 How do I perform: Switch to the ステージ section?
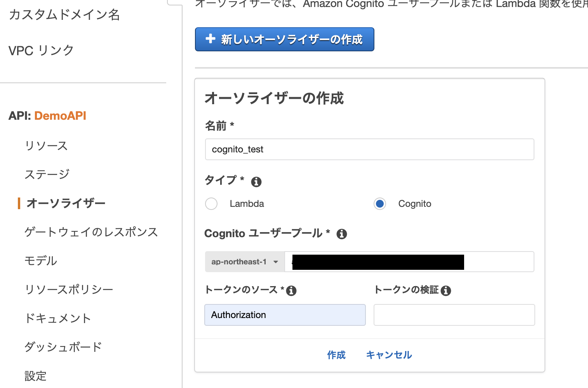(x=47, y=174)
